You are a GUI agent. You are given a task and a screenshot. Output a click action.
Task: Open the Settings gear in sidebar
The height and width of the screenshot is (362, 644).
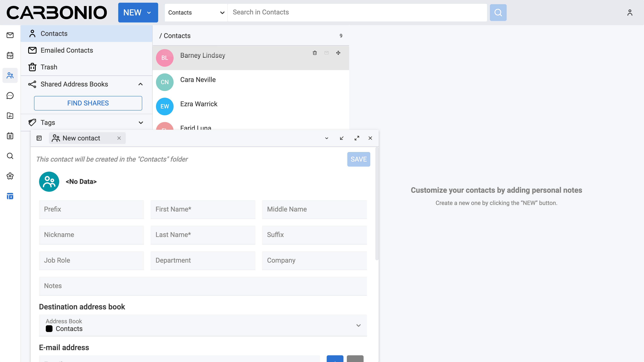coord(10,176)
